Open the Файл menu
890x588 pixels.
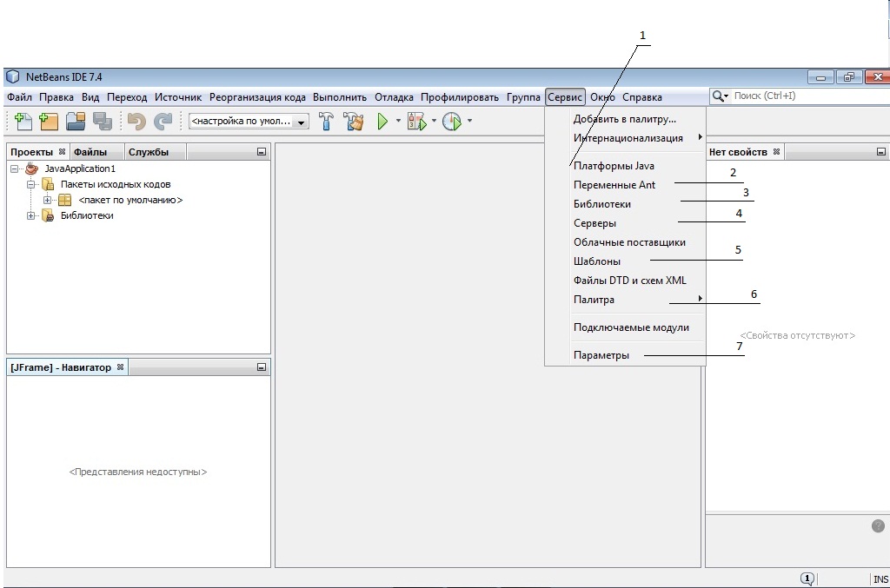click(x=19, y=97)
